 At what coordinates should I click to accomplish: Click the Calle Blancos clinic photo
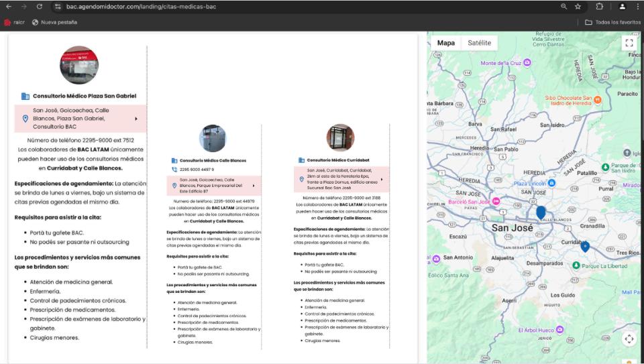(213, 138)
